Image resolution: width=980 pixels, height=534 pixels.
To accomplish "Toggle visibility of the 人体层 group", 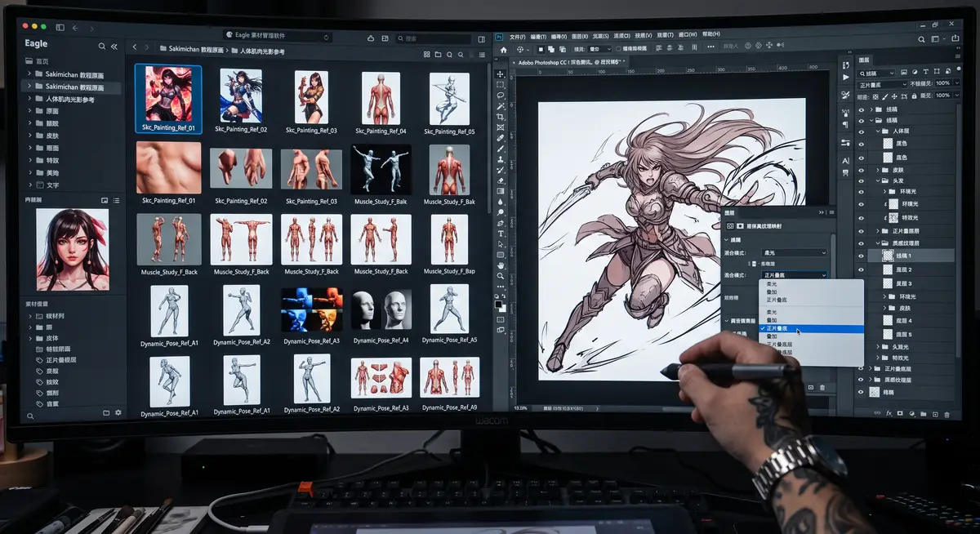I will click(861, 131).
